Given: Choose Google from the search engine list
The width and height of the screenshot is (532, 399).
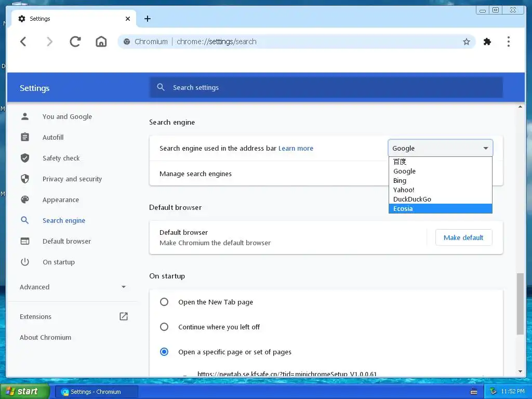Looking at the screenshot, I should pyautogui.click(x=441, y=171).
